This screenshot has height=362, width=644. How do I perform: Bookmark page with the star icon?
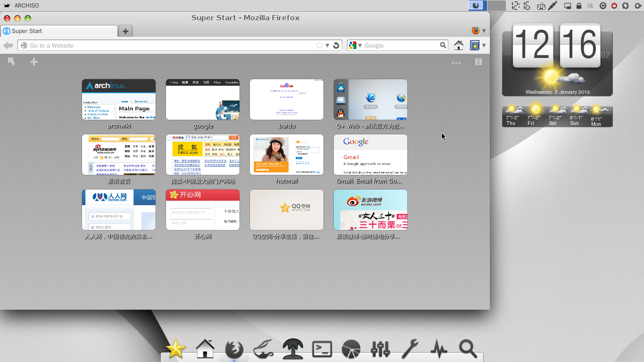click(x=320, y=45)
